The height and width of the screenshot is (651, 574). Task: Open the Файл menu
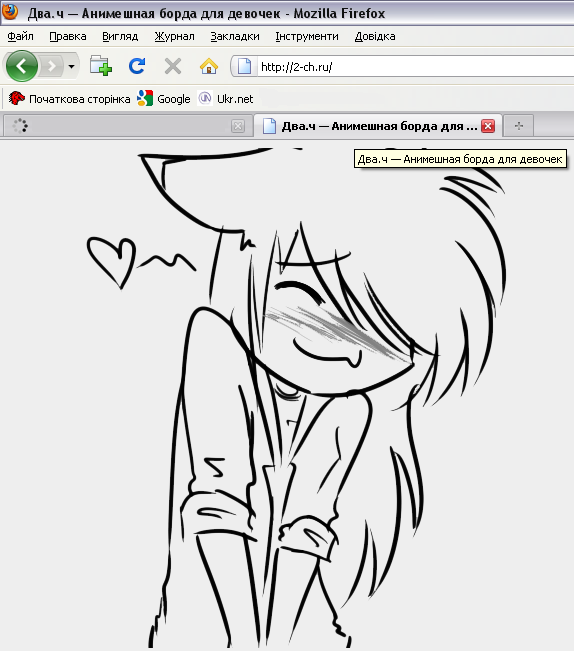click(20, 37)
